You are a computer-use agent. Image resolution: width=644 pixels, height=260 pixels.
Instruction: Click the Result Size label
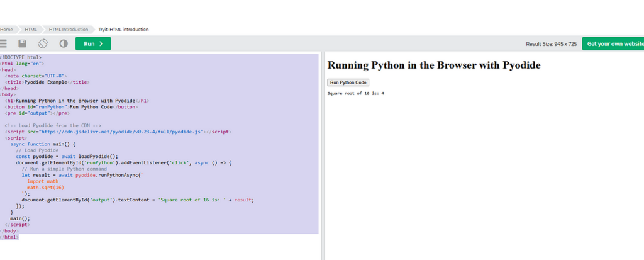coord(551,44)
